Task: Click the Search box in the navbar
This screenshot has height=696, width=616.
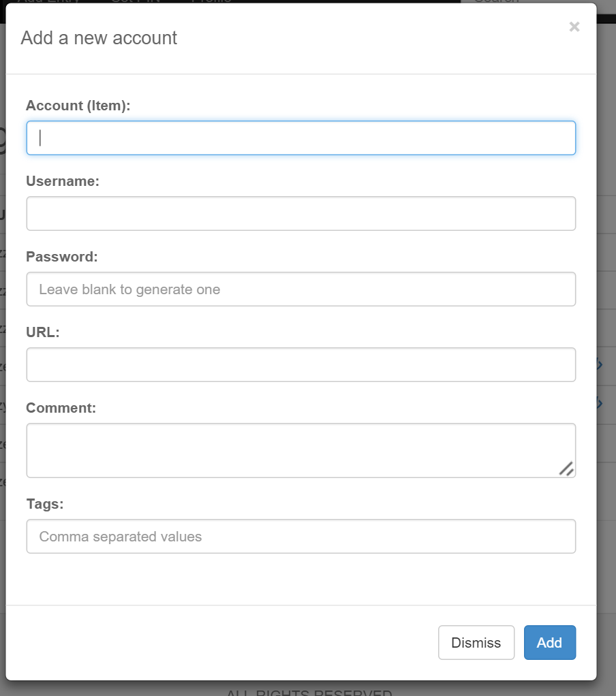Action: coord(497,2)
